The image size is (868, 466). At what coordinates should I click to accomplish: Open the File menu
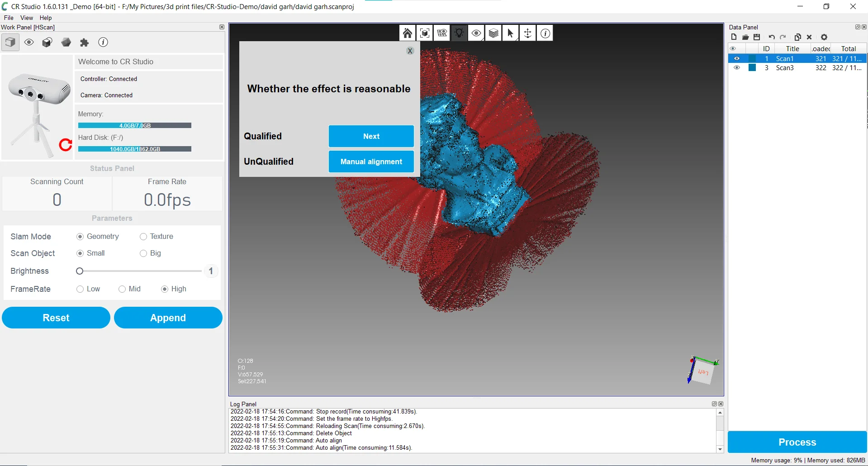tap(9, 18)
